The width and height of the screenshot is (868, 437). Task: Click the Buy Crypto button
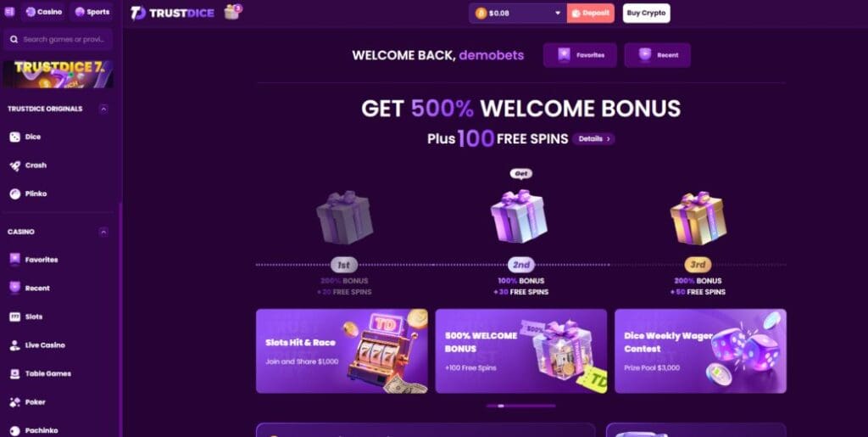pyautogui.click(x=646, y=14)
